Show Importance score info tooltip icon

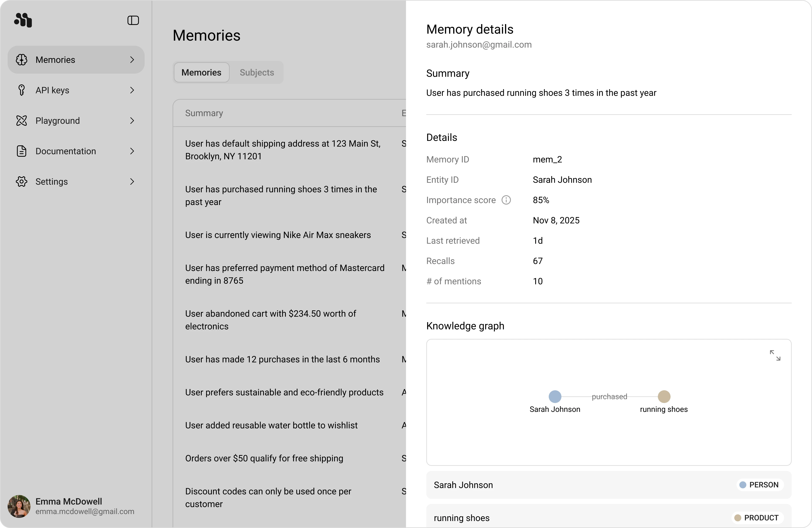click(x=506, y=200)
